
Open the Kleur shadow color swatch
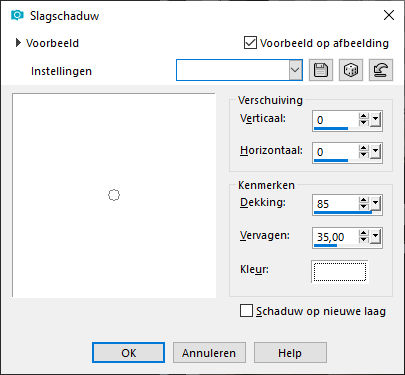click(x=340, y=272)
